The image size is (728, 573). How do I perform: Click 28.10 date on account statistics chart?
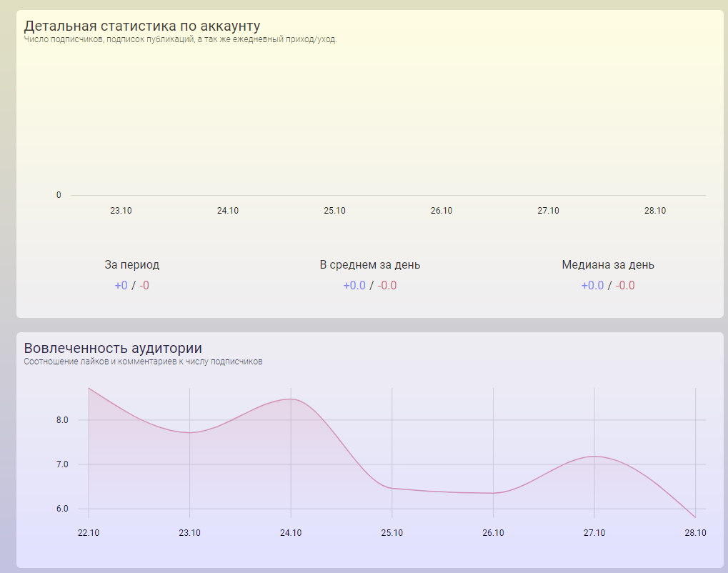click(x=654, y=211)
